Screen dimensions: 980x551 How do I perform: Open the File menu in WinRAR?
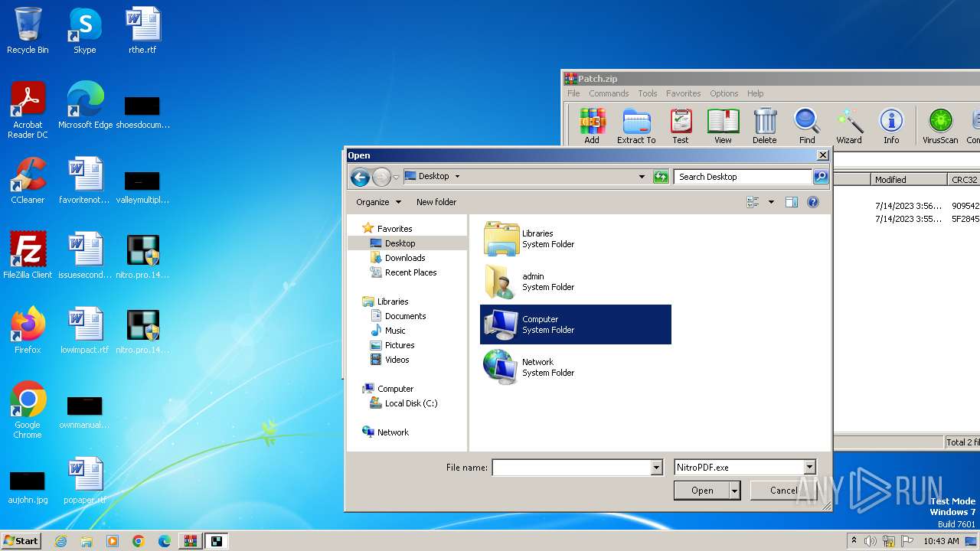(x=573, y=93)
